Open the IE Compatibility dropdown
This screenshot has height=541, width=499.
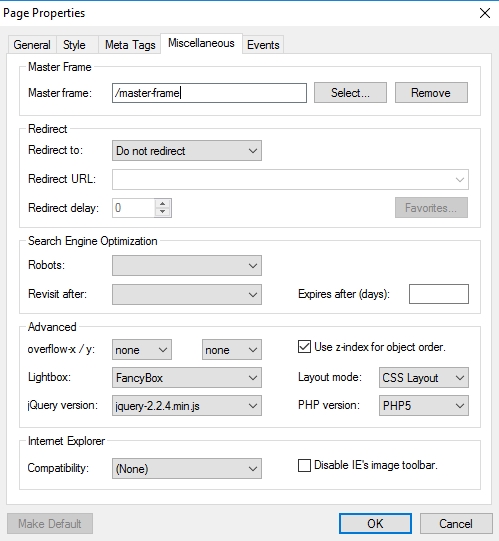187,469
